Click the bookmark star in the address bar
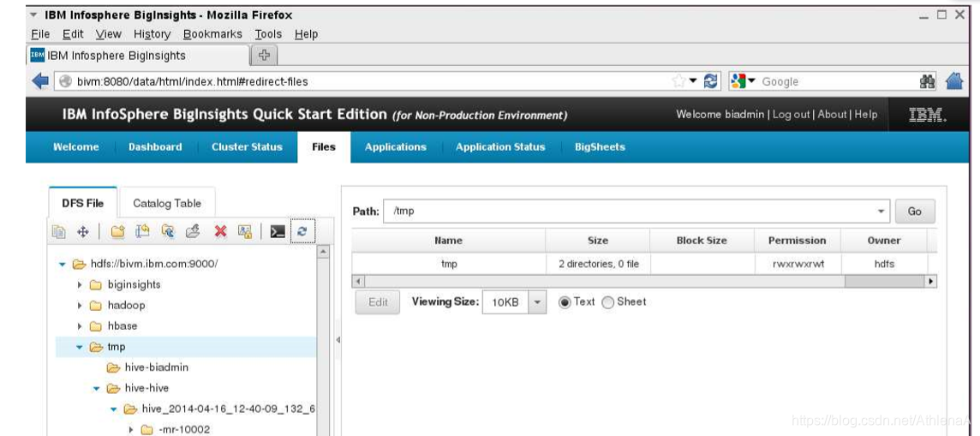Screen dimensions: 980x436 pyautogui.click(x=678, y=81)
